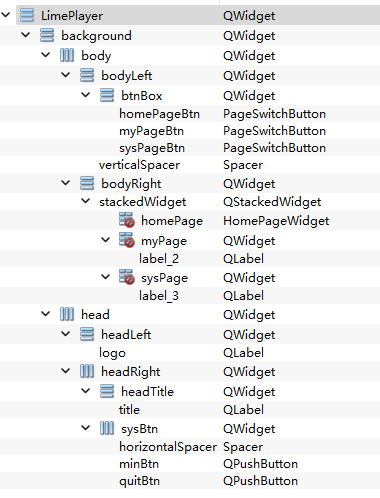Viewport: 380px width, 498px height.
Task: Select the stackedWidget object name
Action: (x=143, y=202)
